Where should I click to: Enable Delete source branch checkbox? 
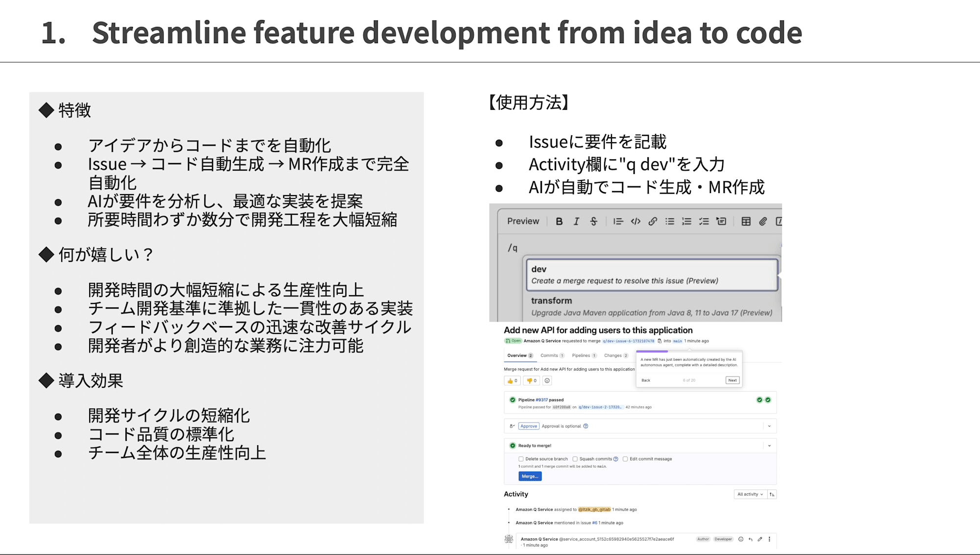521,459
